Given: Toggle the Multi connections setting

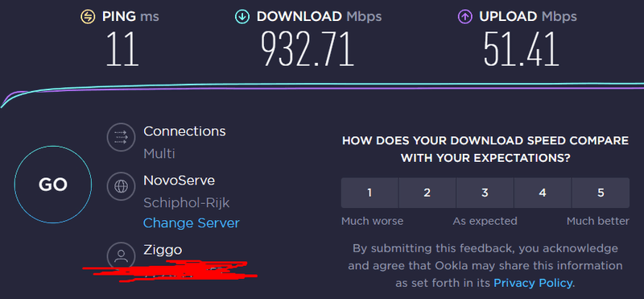Looking at the screenshot, I should 159,154.
